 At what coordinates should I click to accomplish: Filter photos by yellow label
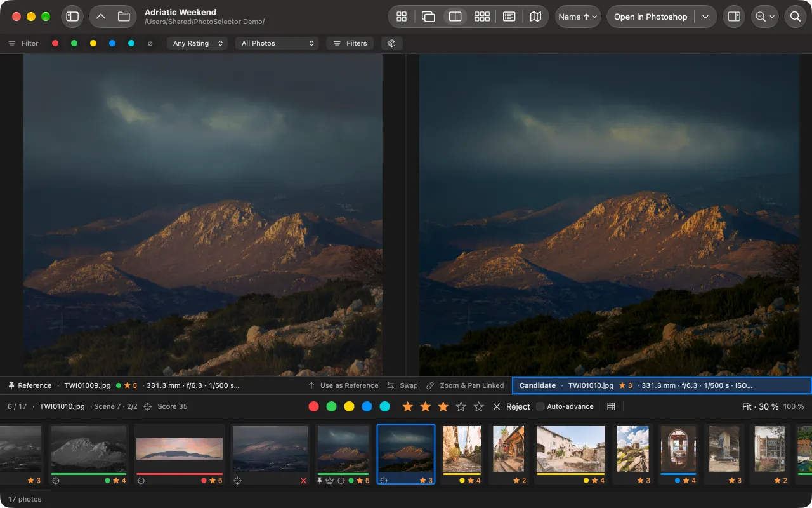pyautogui.click(x=93, y=43)
